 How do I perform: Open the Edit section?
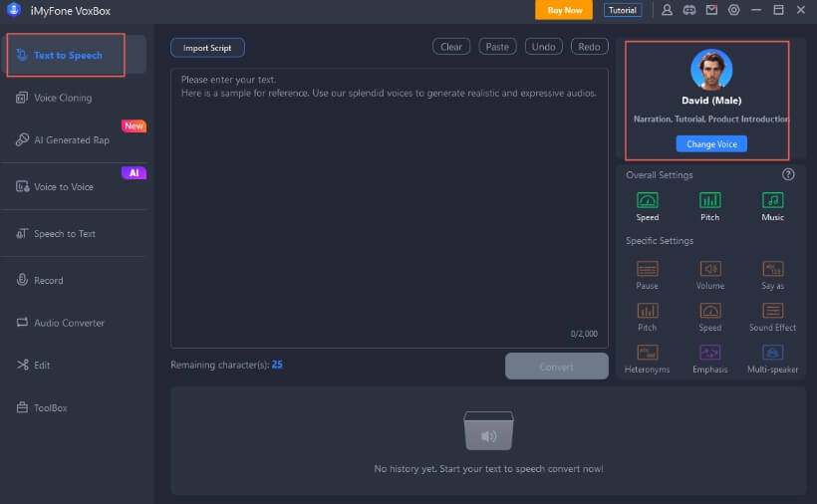[x=42, y=365]
